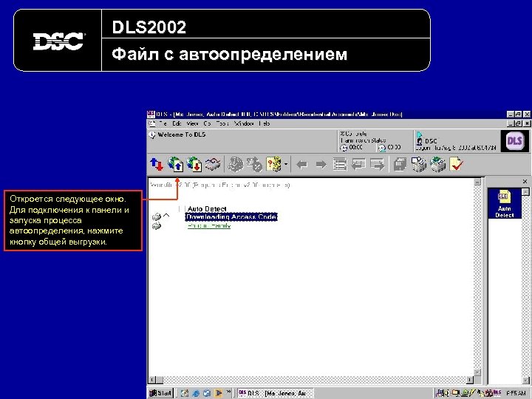Click the DLS logo in header
532x399 pixels.
click(x=514, y=141)
